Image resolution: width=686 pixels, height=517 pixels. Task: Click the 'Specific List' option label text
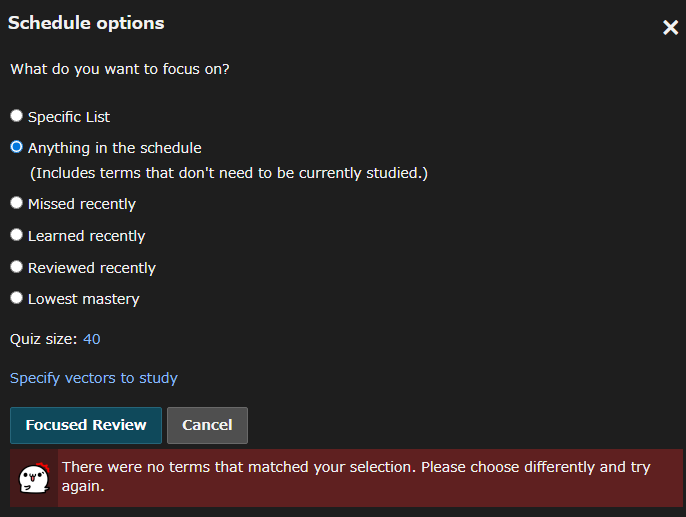(69, 117)
